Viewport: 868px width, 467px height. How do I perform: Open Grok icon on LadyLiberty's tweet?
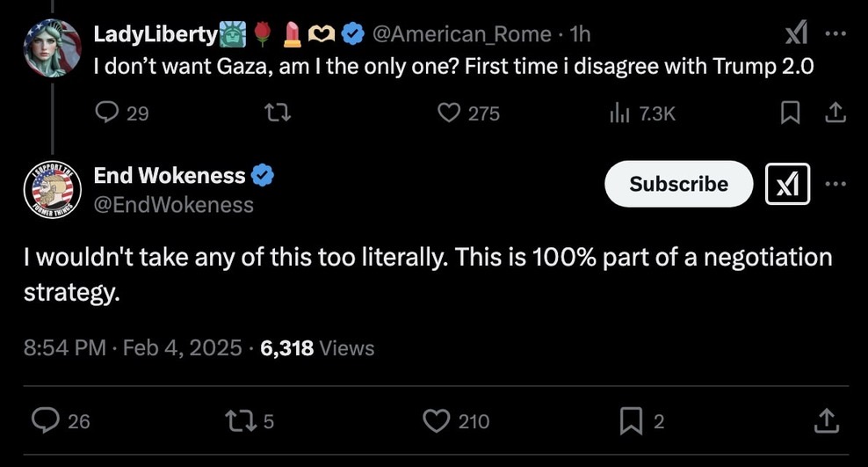[x=796, y=34]
